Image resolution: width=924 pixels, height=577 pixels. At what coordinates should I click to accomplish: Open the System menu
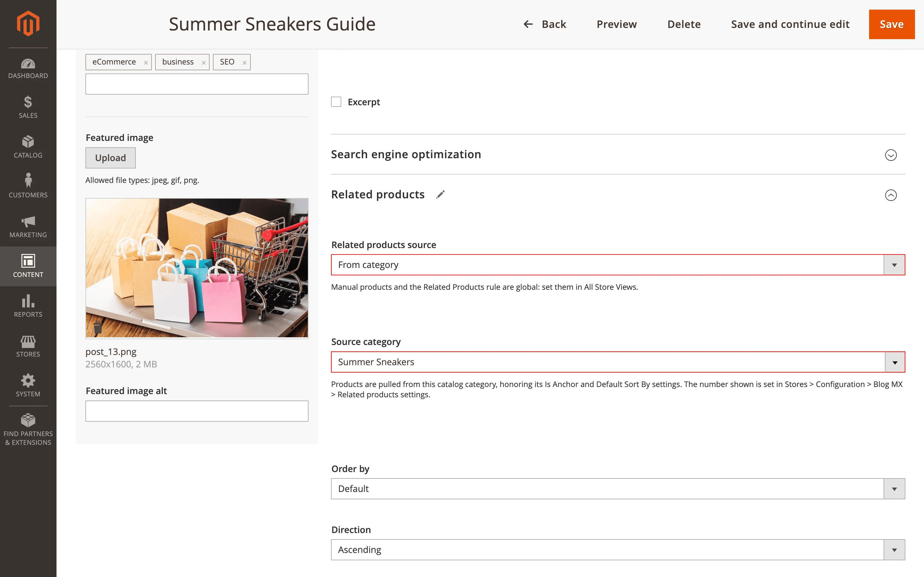tap(28, 386)
